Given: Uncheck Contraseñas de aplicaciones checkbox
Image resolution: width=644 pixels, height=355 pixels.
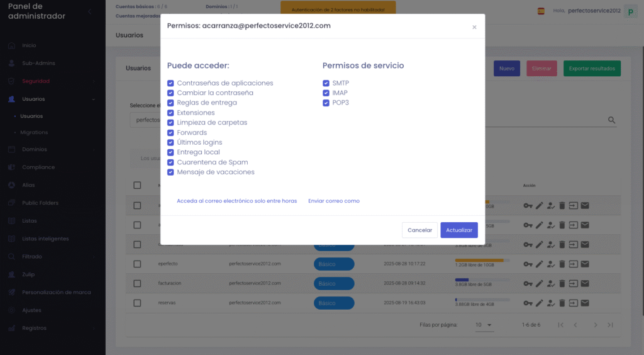Looking at the screenshot, I should click(x=170, y=83).
